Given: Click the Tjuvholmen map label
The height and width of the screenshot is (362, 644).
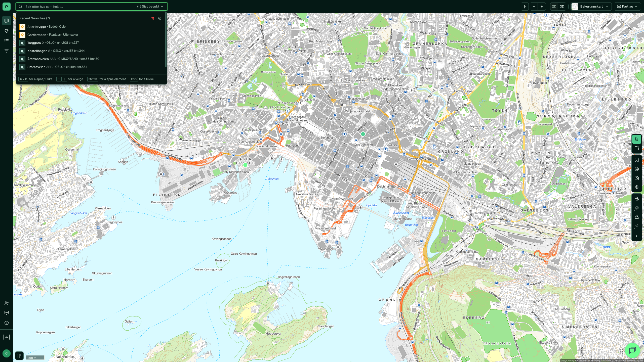Looking at the screenshot, I should tap(228, 193).
